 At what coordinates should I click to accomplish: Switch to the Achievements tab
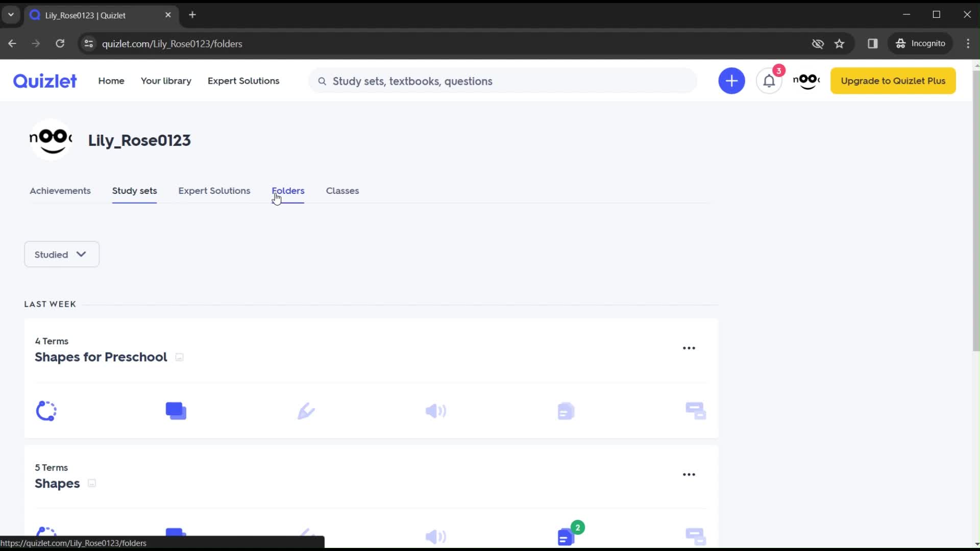(x=60, y=191)
